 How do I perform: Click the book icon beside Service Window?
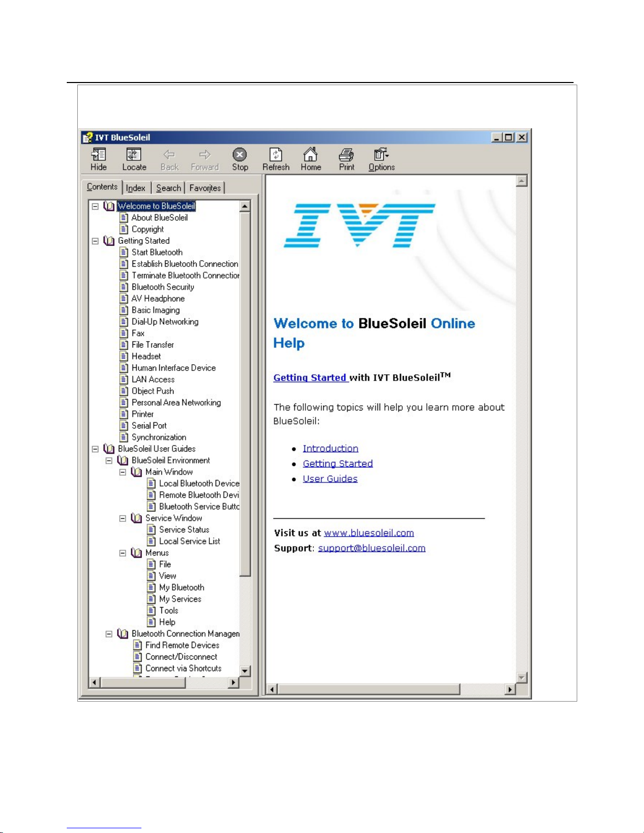click(136, 518)
